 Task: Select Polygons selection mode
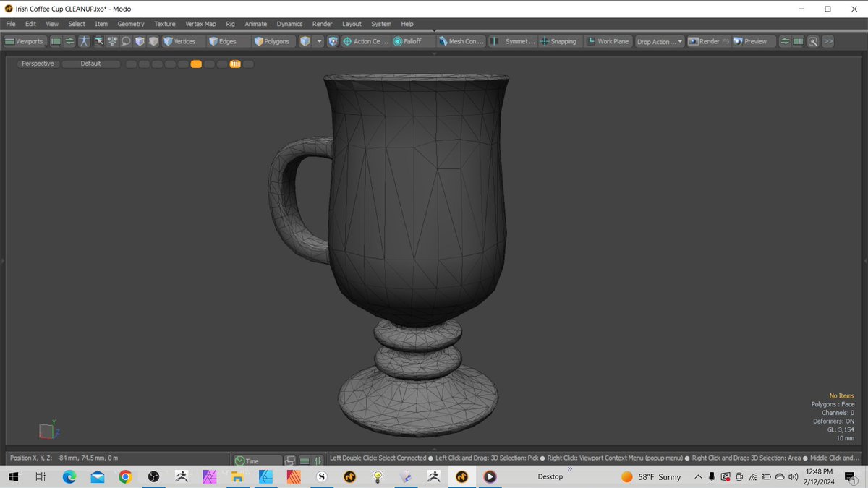[x=272, y=41]
